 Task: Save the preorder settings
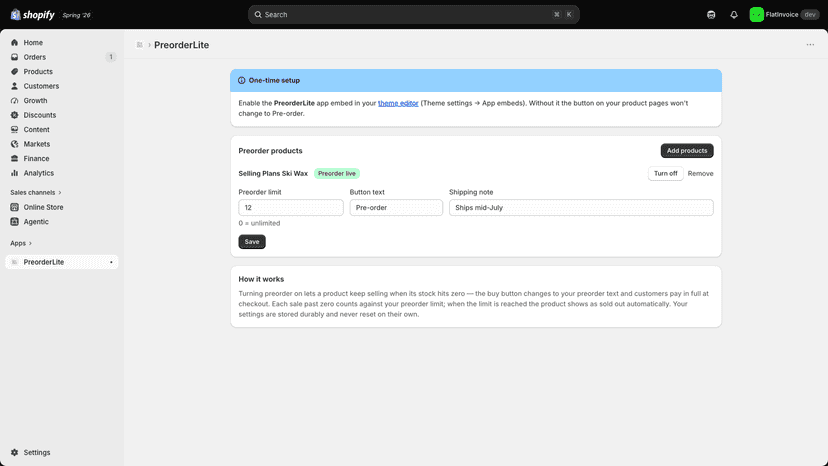252,241
